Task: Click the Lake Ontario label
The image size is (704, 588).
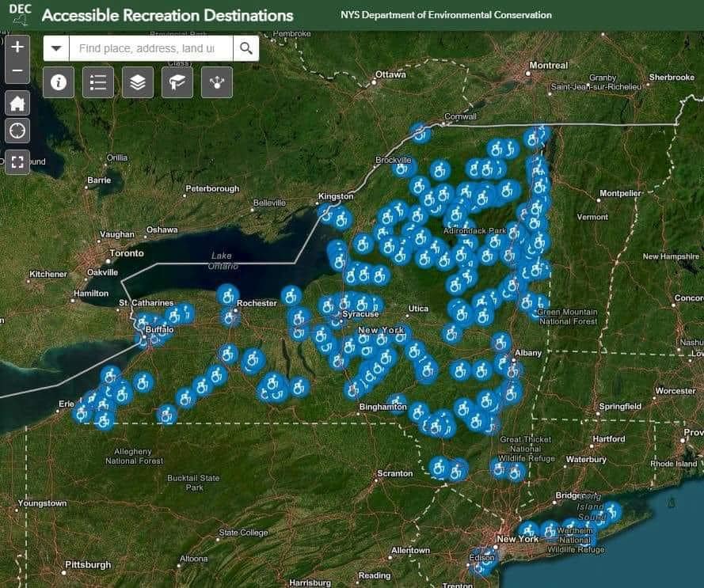Action: pyautogui.click(x=223, y=261)
